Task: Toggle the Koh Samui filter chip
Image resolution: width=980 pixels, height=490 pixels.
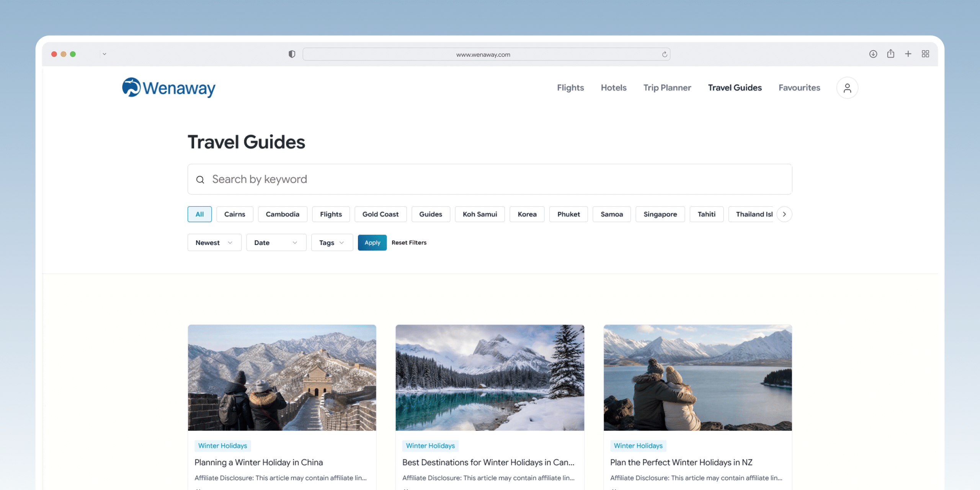Action: click(x=480, y=214)
